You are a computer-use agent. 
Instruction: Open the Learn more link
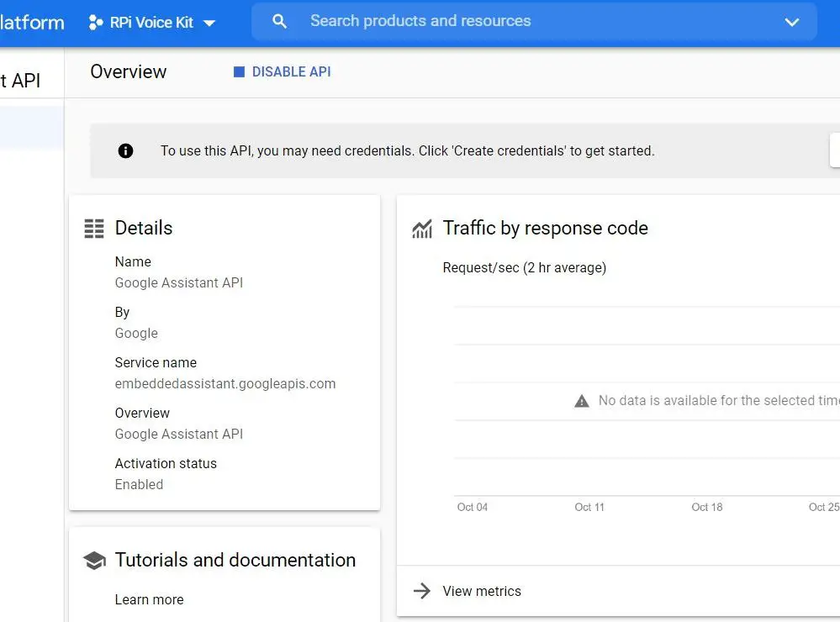[x=149, y=599]
